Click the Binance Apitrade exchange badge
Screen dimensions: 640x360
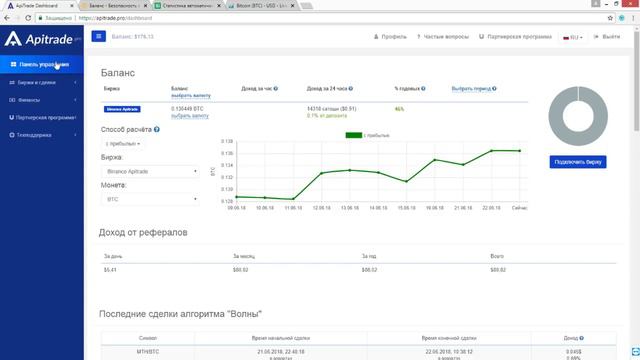(122, 109)
